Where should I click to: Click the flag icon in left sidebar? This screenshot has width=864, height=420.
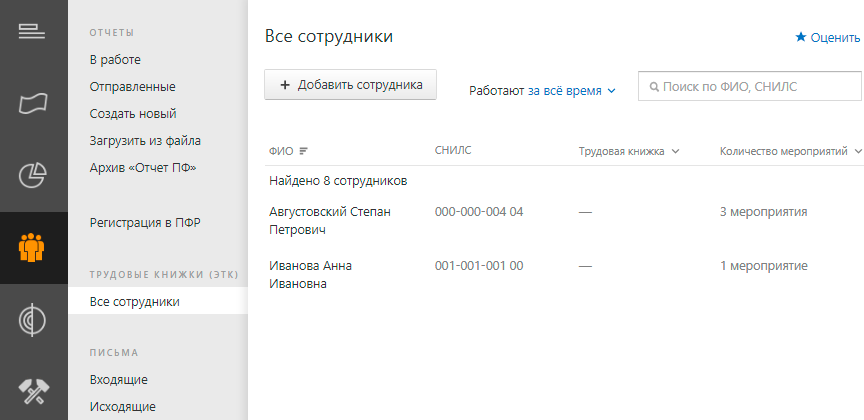coord(33,104)
